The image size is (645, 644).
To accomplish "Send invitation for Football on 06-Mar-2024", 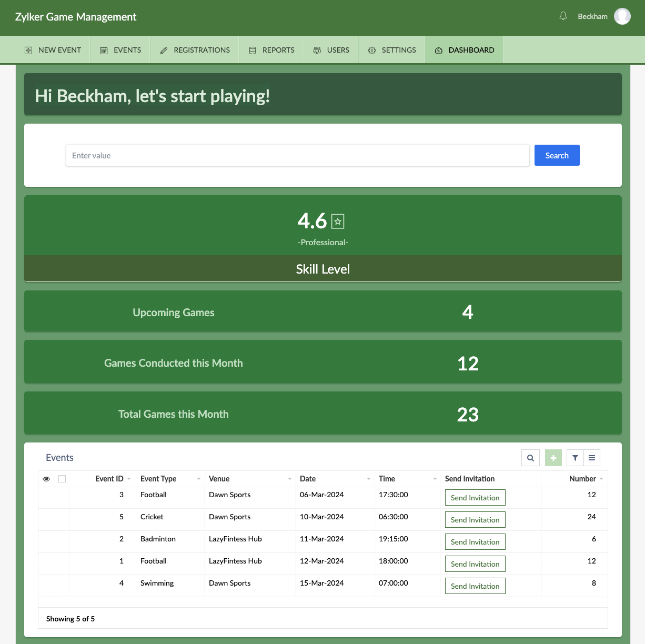I will tap(475, 498).
